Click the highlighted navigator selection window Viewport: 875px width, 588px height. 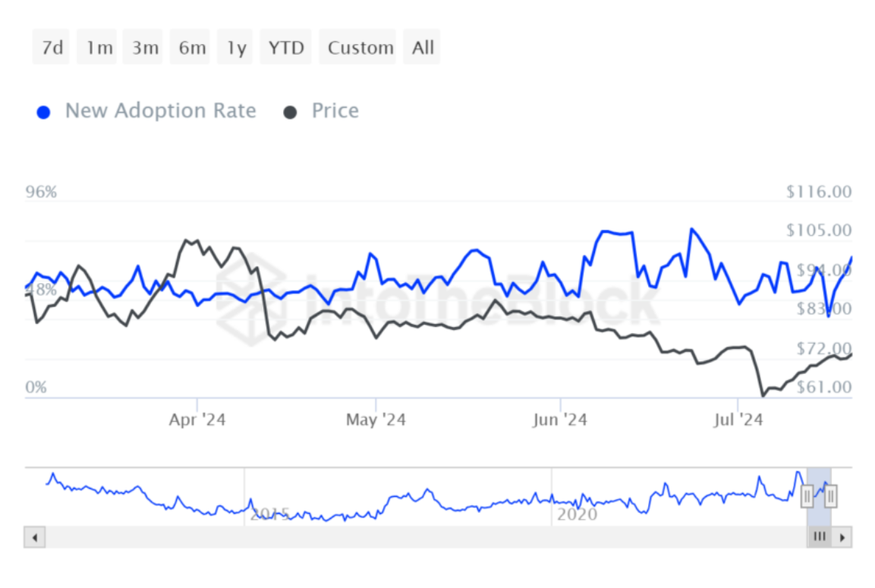tap(819, 486)
